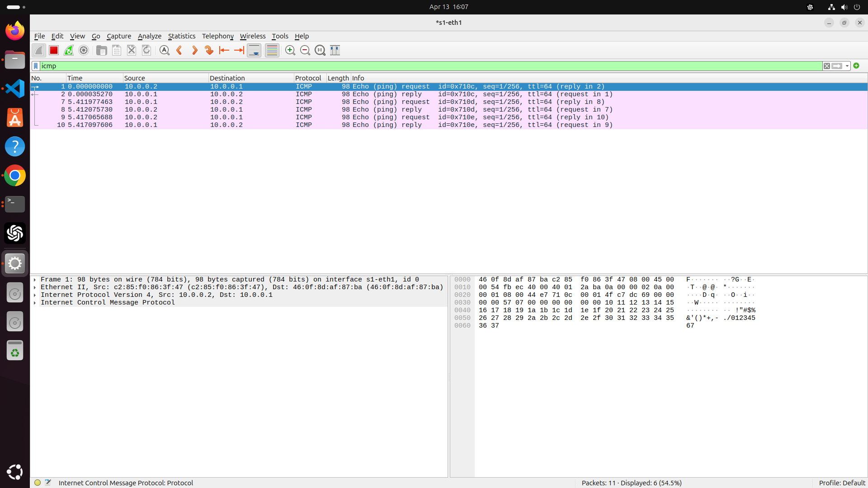Open the Find Packet tool
The height and width of the screenshot is (488, 868).
(164, 50)
